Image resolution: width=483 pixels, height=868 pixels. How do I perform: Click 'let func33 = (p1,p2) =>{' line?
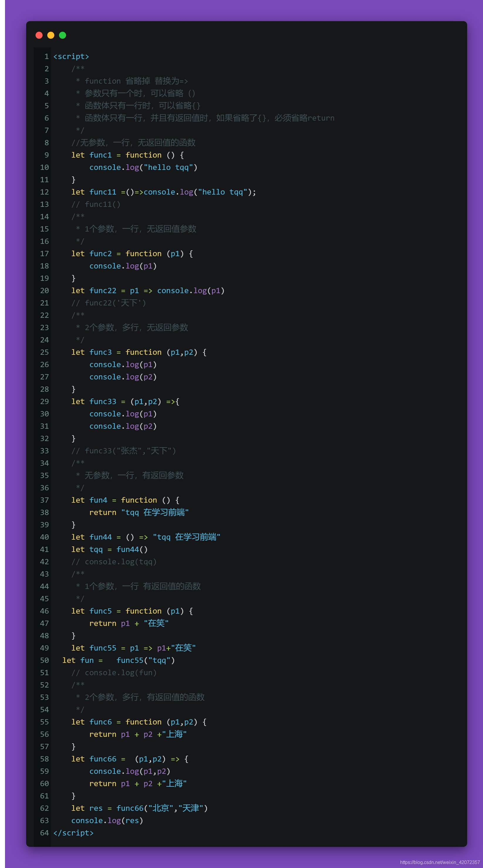(x=125, y=402)
